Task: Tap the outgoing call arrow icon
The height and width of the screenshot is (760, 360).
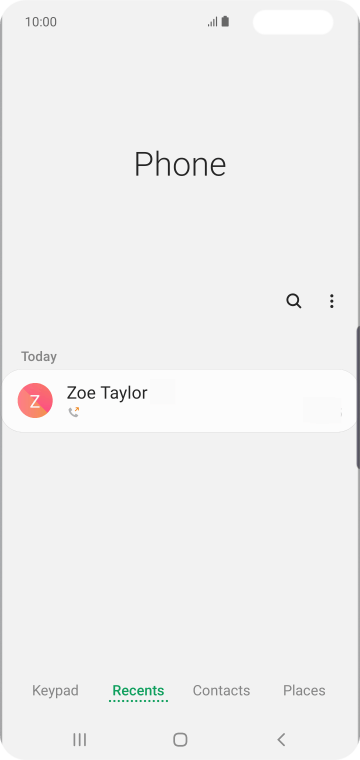Action: tap(74, 412)
